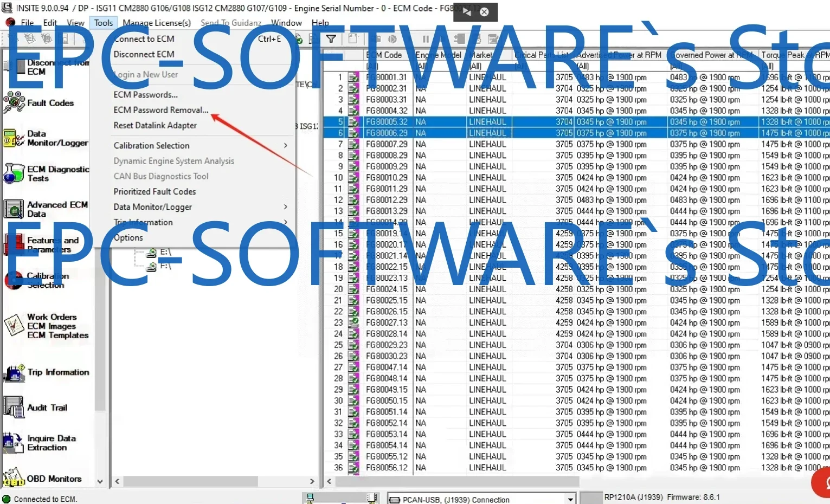This screenshot has width=830, height=504.
Task: Open the View menu
Action: click(x=75, y=23)
